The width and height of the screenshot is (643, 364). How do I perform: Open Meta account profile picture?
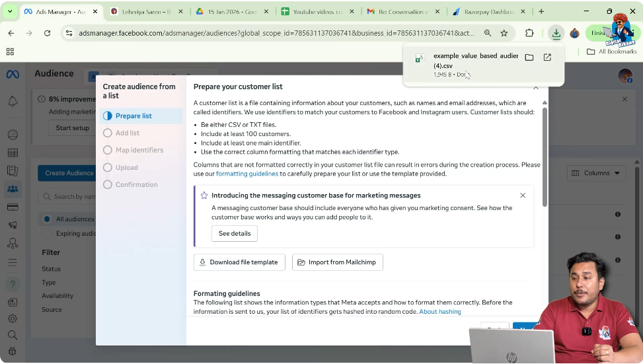tap(625, 75)
